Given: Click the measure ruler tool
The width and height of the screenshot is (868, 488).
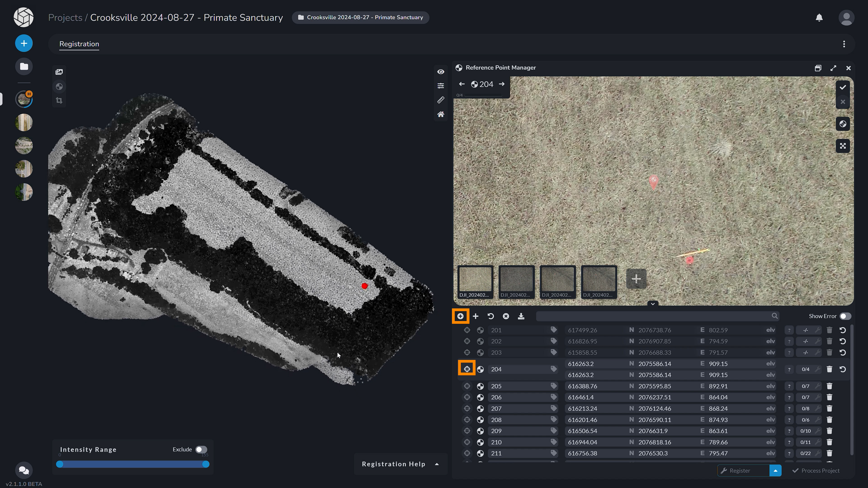Looking at the screenshot, I should click(x=441, y=100).
